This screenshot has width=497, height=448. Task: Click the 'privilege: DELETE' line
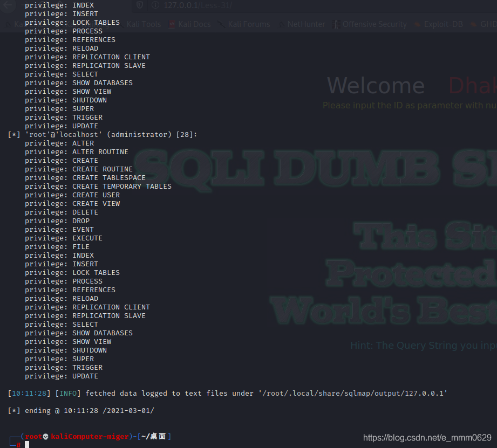(x=62, y=212)
